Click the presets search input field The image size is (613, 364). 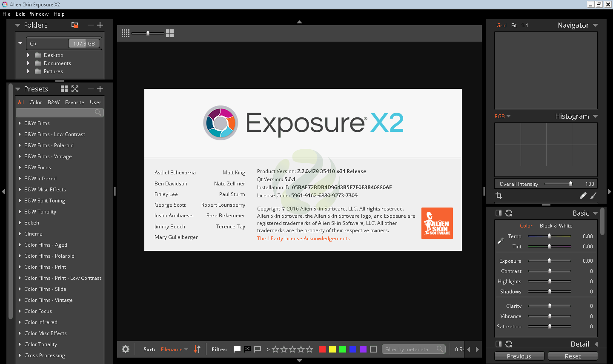pyautogui.click(x=60, y=112)
